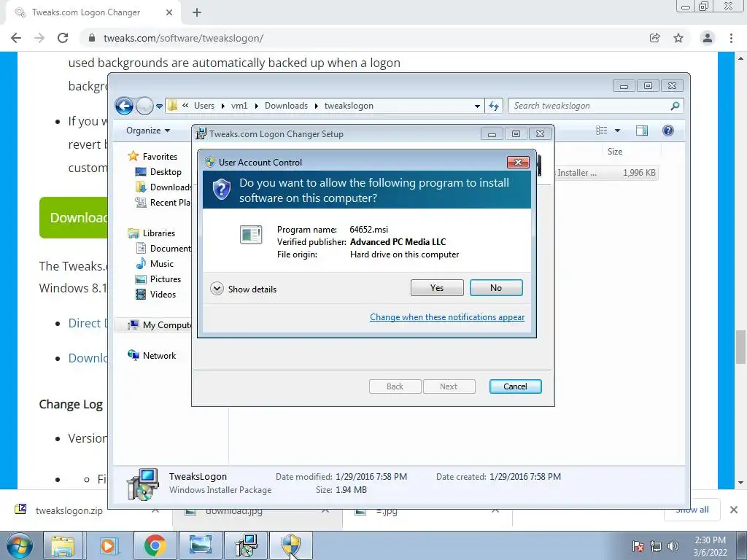Click the Action Center flag icon
Image resolution: width=747 pixels, height=560 pixels.
pyautogui.click(x=638, y=546)
